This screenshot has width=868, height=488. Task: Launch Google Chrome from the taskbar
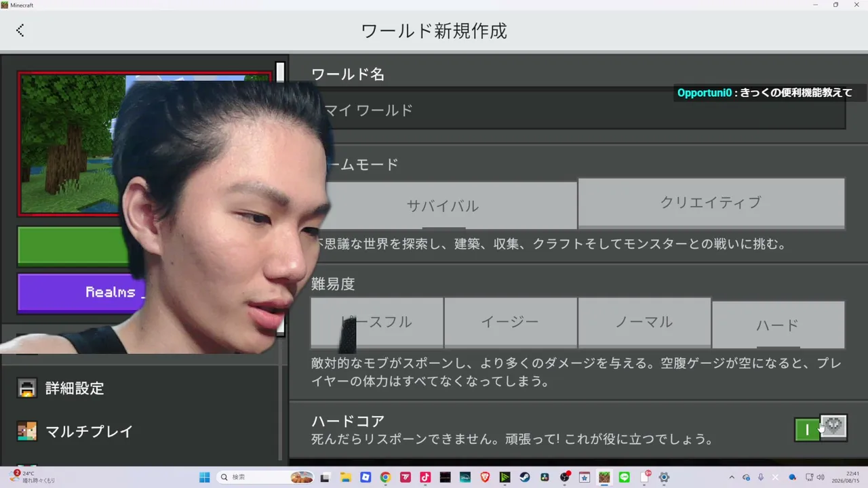(385, 477)
